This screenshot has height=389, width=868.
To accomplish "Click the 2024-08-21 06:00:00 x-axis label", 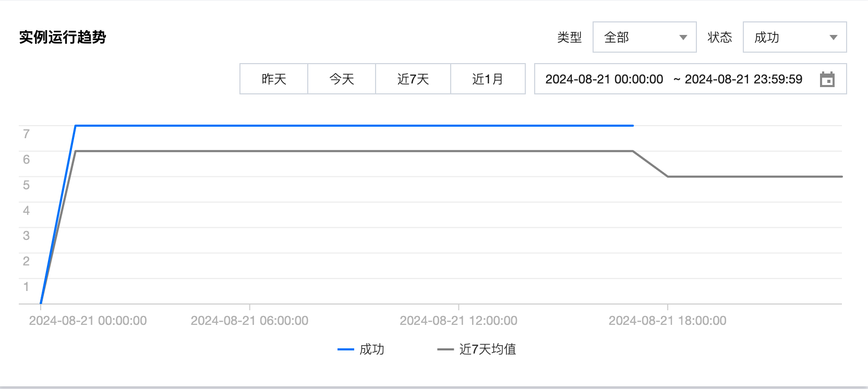I will click(x=249, y=321).
